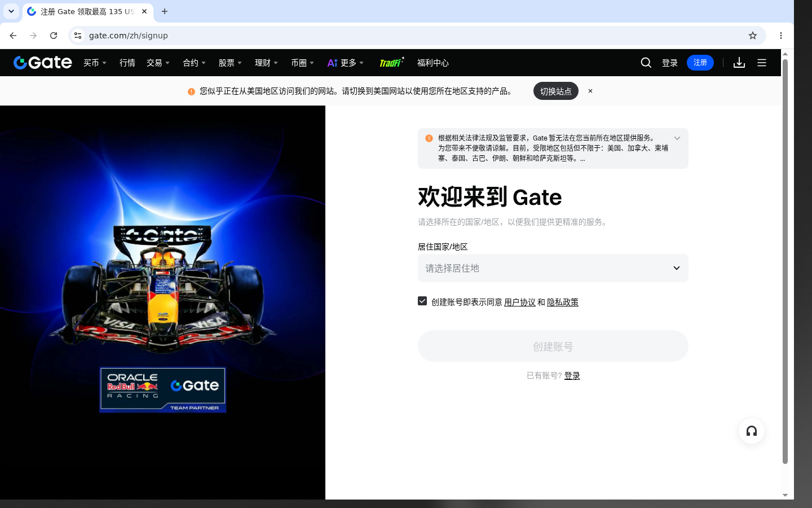Click the 欢迎来到 Gate heading
This screenshot has height=508, width=812.
(x=490, y=197)
